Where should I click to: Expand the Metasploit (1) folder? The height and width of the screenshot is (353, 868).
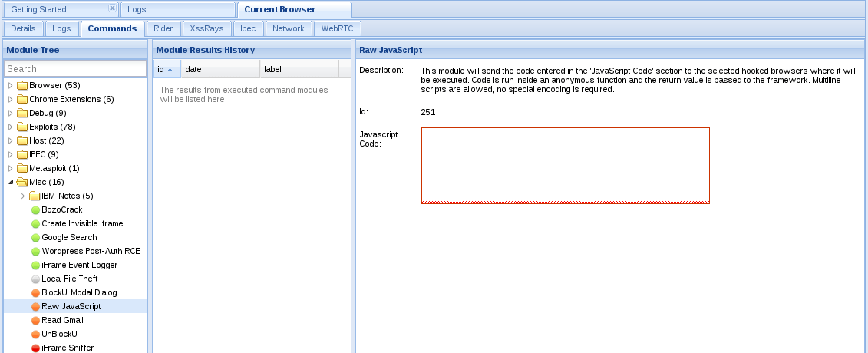(x=10, y=168)
